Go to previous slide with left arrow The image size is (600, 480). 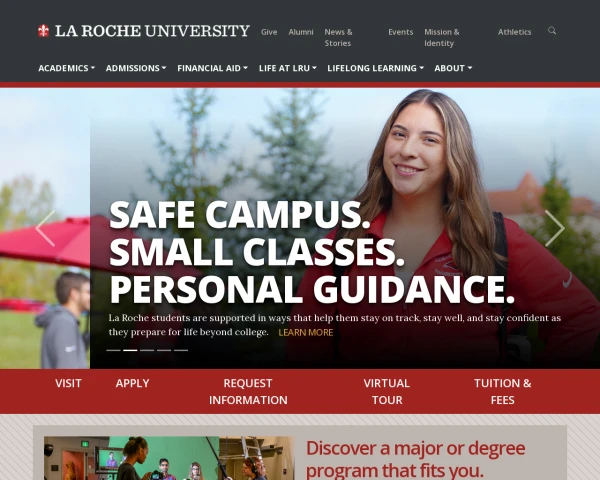pos(45,228)
